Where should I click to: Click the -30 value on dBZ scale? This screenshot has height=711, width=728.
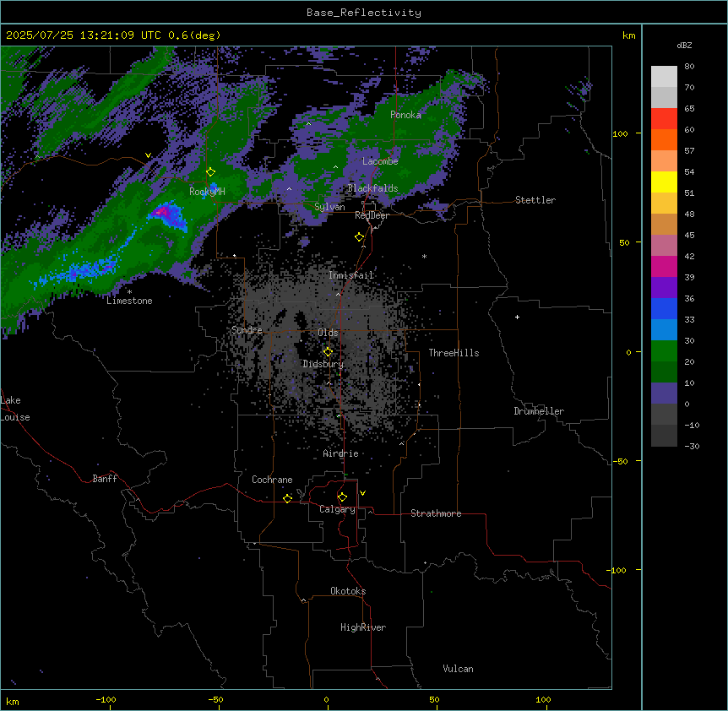(x=692, y=446)
